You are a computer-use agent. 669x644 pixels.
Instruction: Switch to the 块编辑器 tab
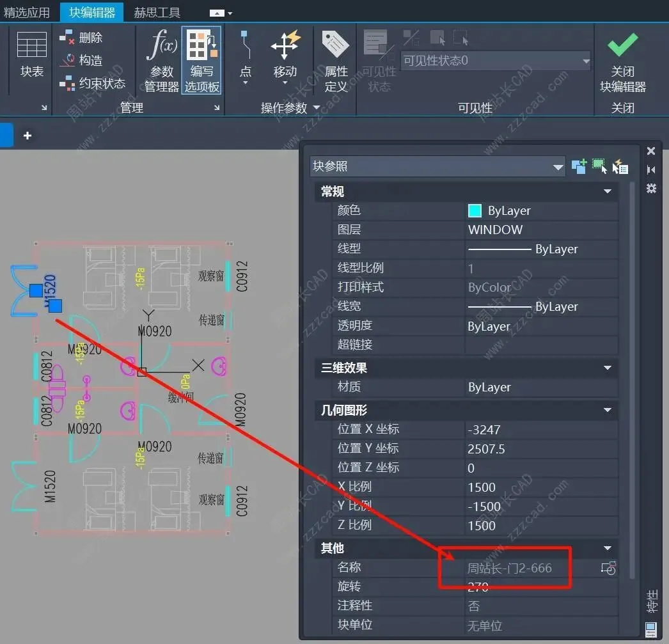coord(92,12)
